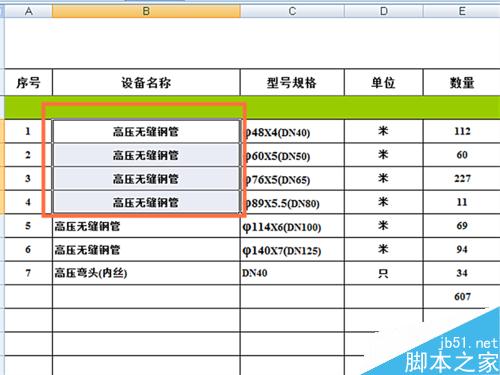The image size is (500, 375).
Task: Click the φ48X4(DN40) spec cell
Action: (x=292, y=132)
